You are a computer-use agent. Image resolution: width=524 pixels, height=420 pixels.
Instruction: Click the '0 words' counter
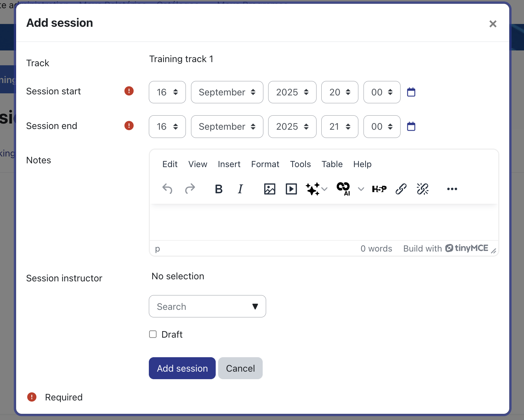pyautogui.click(x=376, y=248)
